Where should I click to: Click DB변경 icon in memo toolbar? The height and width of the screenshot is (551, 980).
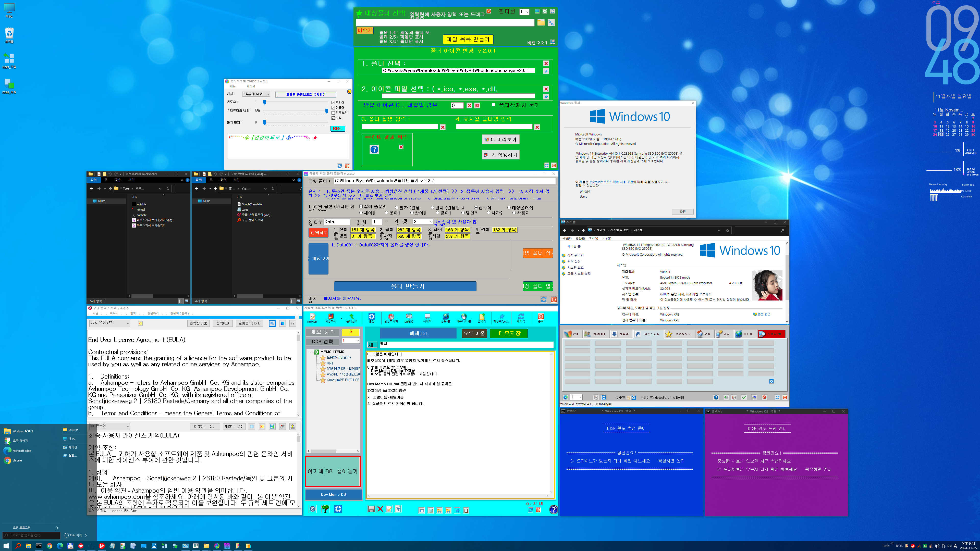point(409,318)
